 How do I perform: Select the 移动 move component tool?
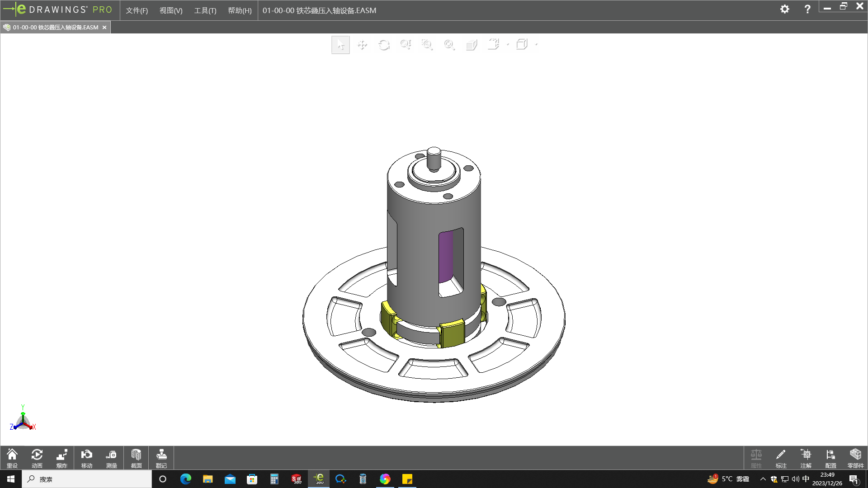[87, 458]
